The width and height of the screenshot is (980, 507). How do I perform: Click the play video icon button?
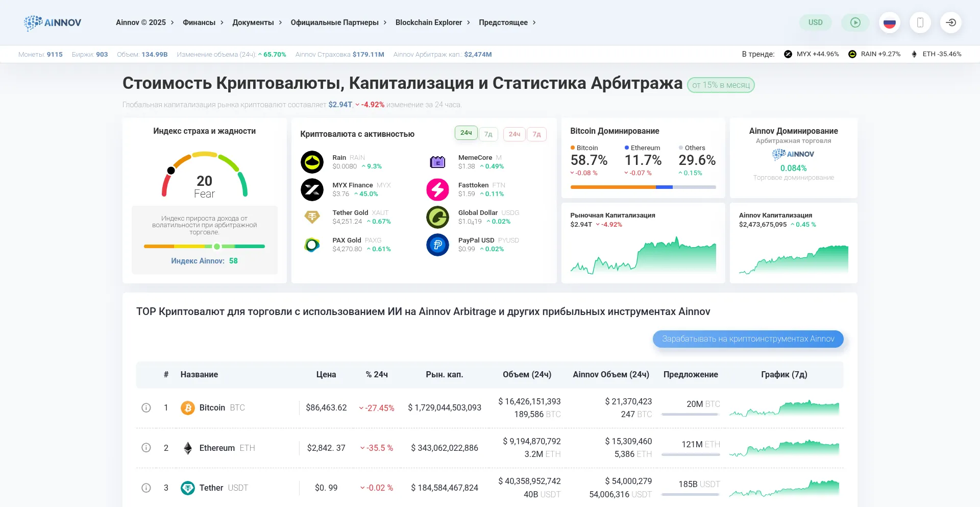(x=855, y=22)
